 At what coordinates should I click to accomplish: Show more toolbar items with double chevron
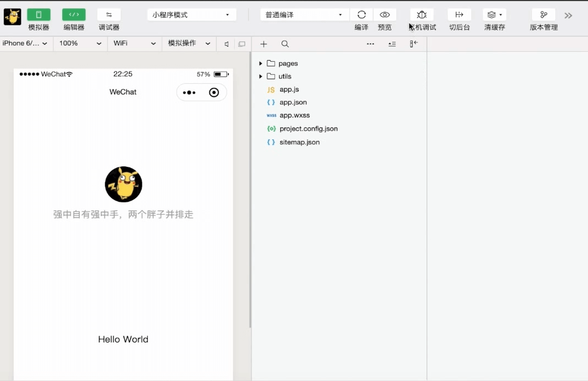568,15
